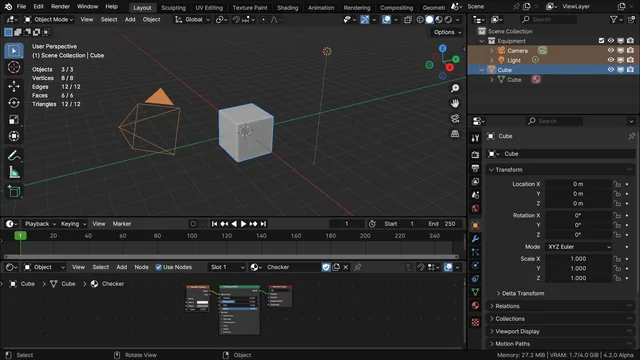The width and height of the screenshot is (640, 360).
Task: Open the Modifiers wrench properties tab
Action: [475, 239]
